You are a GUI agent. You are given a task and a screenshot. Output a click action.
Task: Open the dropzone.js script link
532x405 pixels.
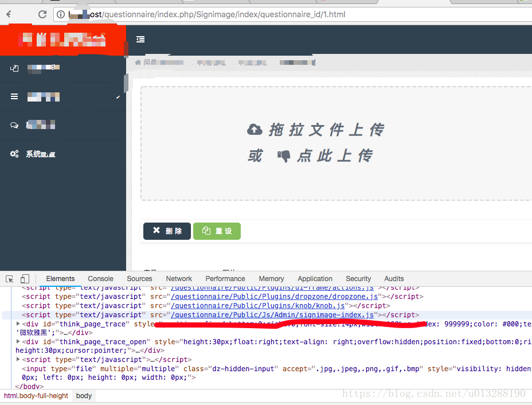tap(274, 297)
